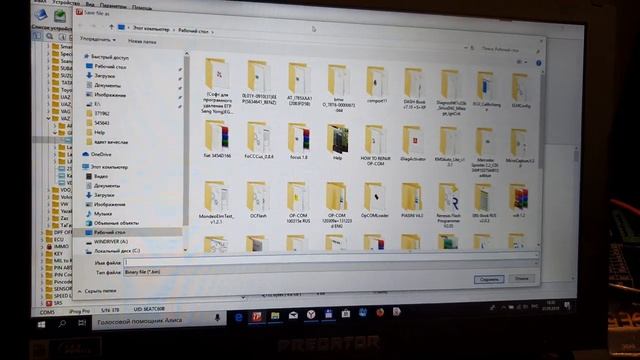Open the folder with colorful books thumbnail
This screenshot has width=640, height=360.
coord(519,201)
